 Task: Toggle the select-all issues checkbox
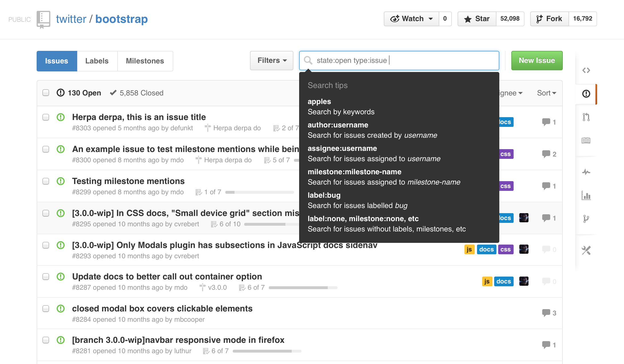[46, 93]
